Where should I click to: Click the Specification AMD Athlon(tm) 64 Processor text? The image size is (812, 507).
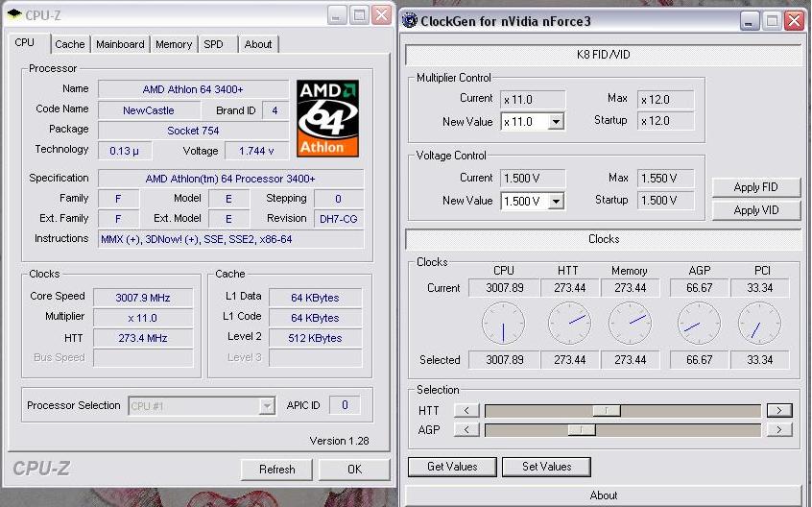pos(230,179)
